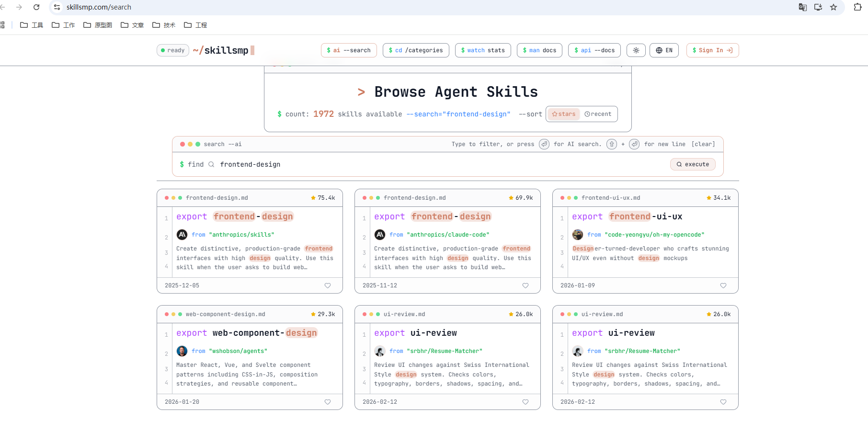
Task: Click the wshobson/agents author avatar
Action: 182,351
